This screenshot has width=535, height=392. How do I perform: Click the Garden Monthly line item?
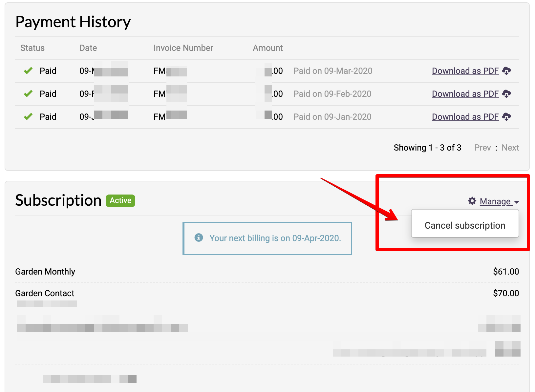click(45, 272)
